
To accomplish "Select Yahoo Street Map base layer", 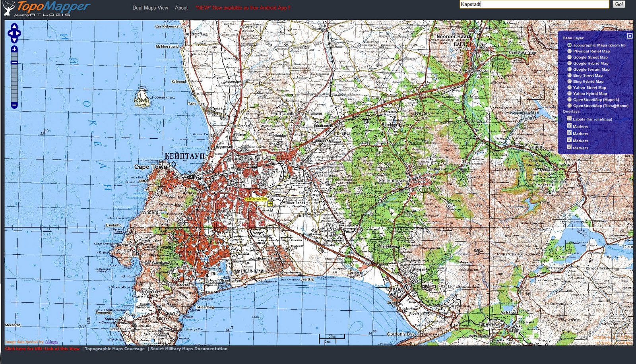I will tap(570, 87).
